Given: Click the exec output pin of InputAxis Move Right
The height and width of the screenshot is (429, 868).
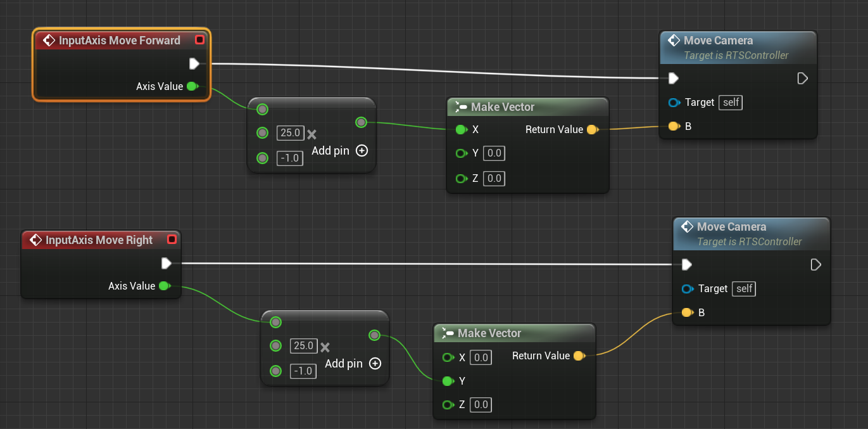Looking at the screenshot, I should point(167,263).
